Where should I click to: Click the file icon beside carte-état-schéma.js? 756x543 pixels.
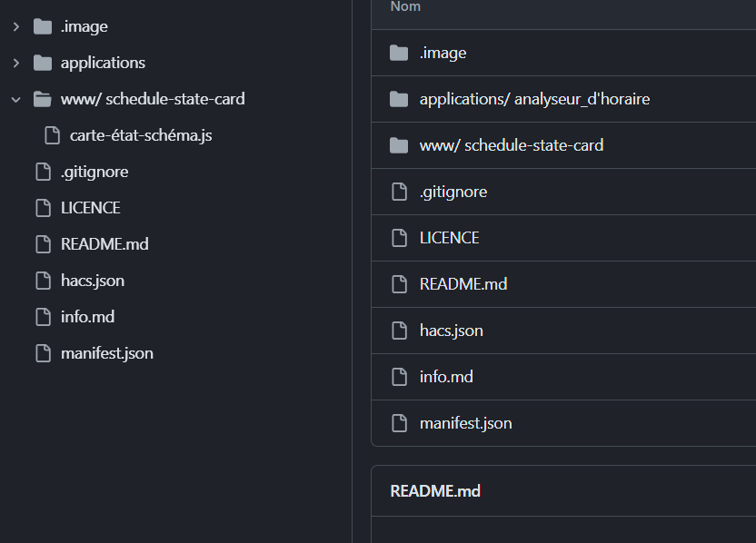(52, 135)
